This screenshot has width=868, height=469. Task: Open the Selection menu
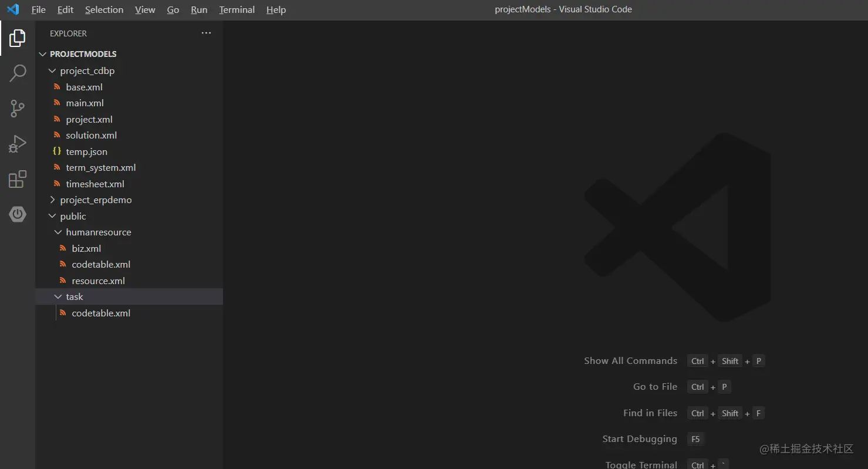point(104,9)
